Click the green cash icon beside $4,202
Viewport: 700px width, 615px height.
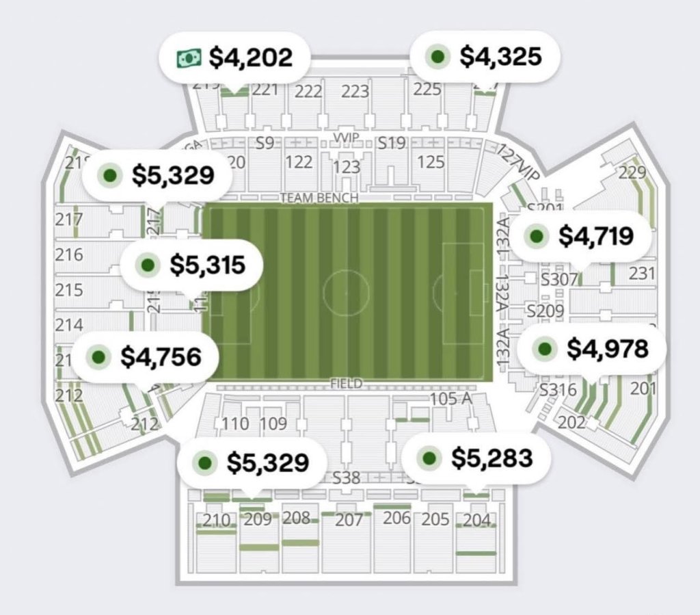189,57
